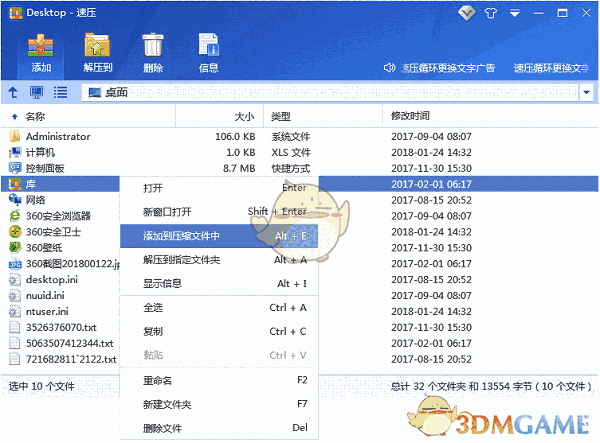Switch to list view icon

coord(60,92)
